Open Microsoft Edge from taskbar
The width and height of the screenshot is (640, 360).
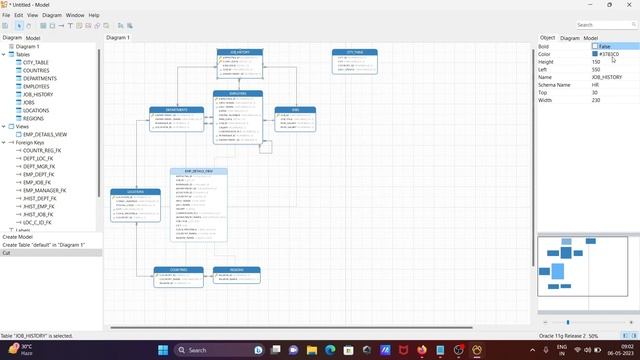coord(330,350)
